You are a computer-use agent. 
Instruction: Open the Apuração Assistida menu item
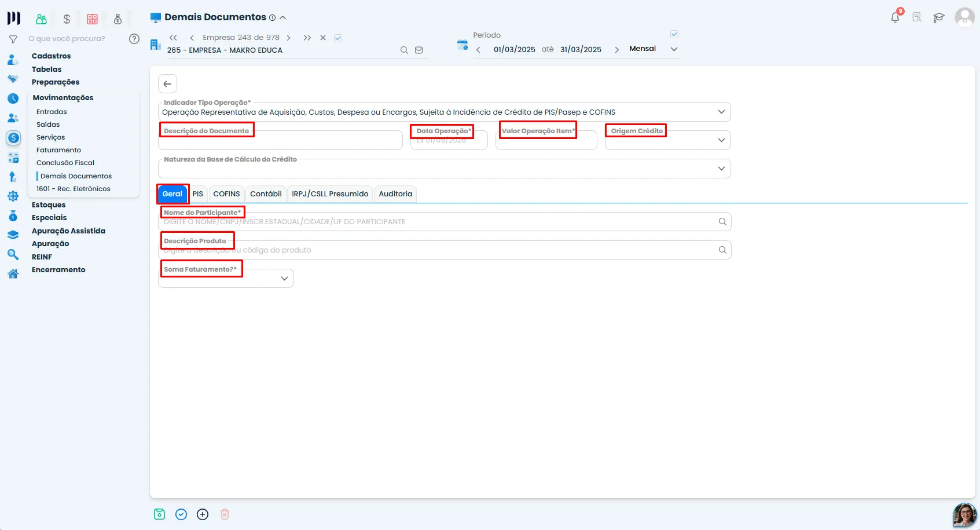68,231
